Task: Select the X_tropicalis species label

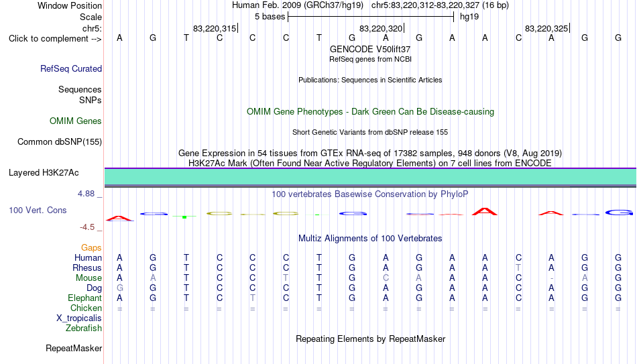Action: point(79,318)
